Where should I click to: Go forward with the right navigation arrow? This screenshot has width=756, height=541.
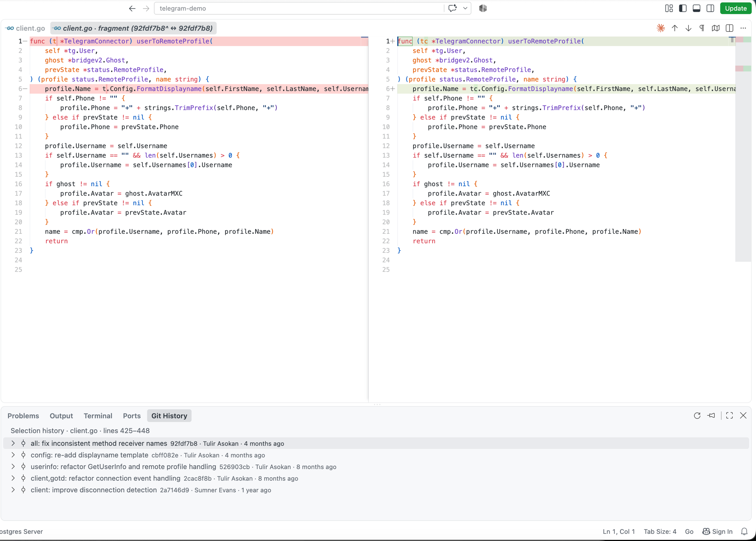point(146,8)
